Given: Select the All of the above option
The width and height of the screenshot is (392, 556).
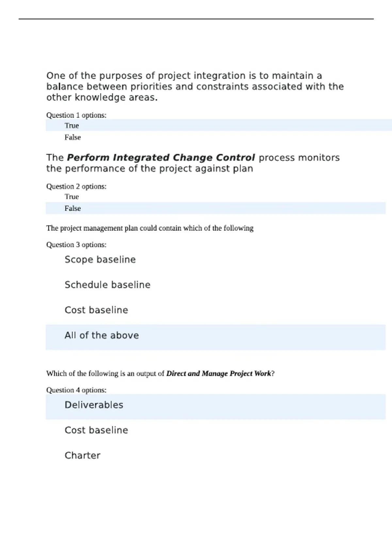Looking at the screenshot, I should pyautogui.click(x=216, y=337).
